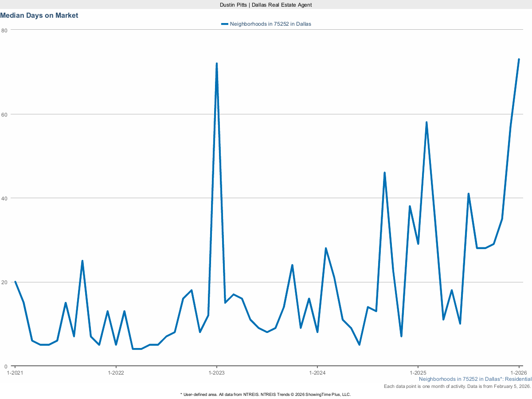Image resolution: width=532 pixels, height=399 pixels.
Task: Click the January 2023 peak data point
Action: click(x=216, y=63)
